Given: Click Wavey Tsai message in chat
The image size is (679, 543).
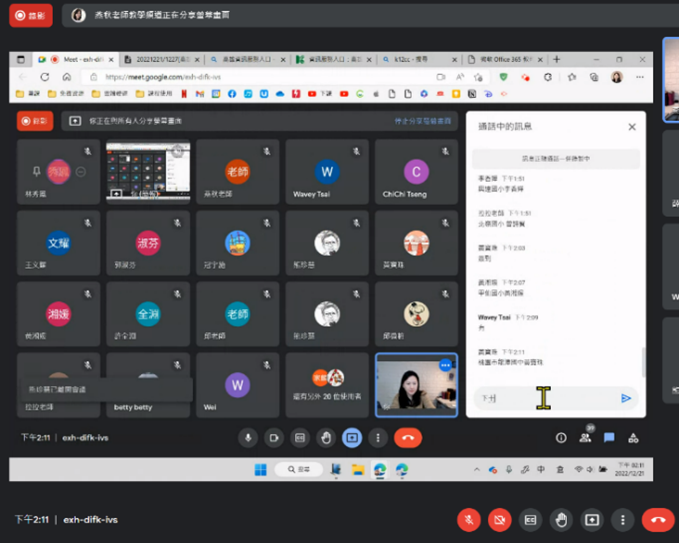Looking at the screenshot, I should (x=508, y=323).
